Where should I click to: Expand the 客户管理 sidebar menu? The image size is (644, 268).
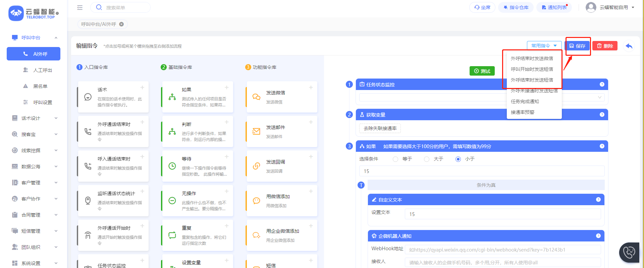point(34,183)
